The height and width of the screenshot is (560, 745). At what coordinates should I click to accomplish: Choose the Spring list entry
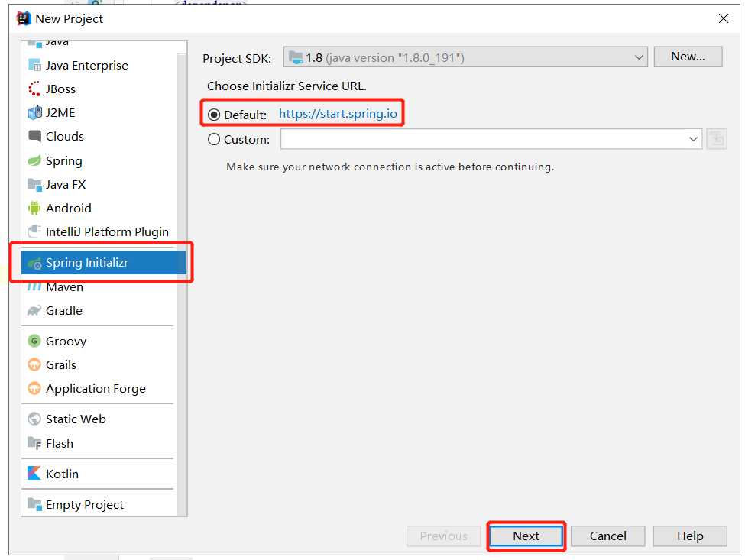tap(99, 160)
